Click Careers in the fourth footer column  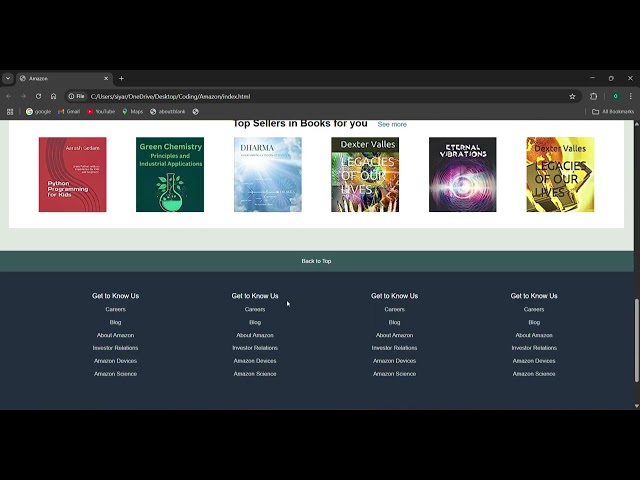tap(534, 309)
